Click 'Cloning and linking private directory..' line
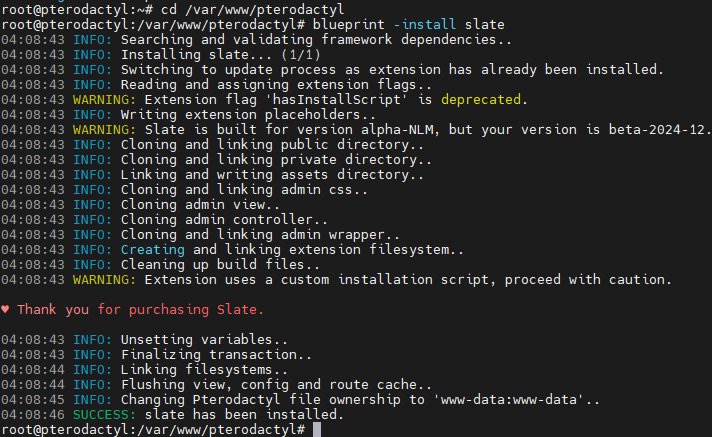The image size is (712, 437). [x=276, y=159]
